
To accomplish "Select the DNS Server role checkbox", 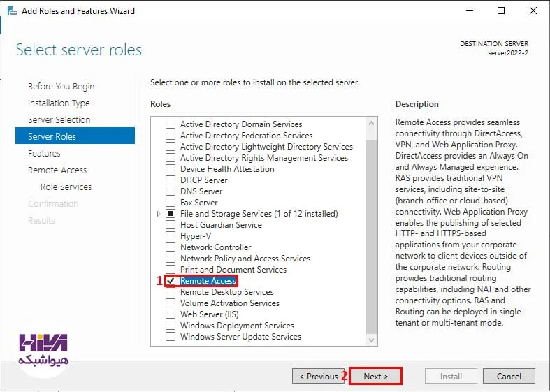I will click(x=171, y=191).
